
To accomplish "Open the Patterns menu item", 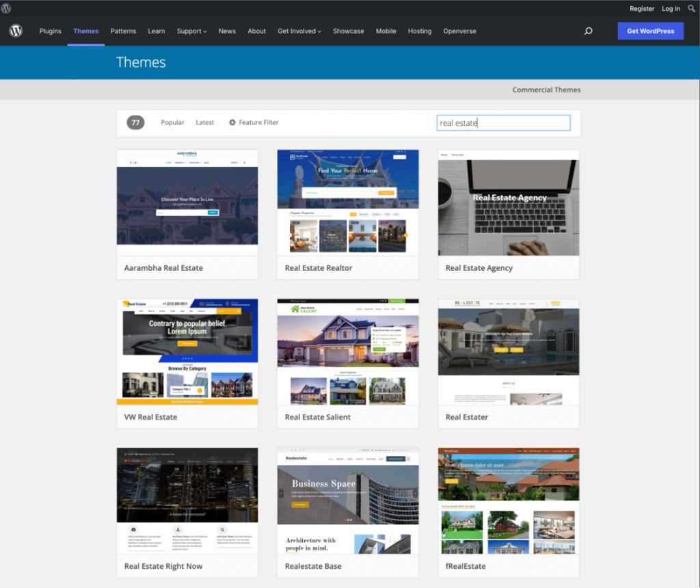I will pos(123,31).
